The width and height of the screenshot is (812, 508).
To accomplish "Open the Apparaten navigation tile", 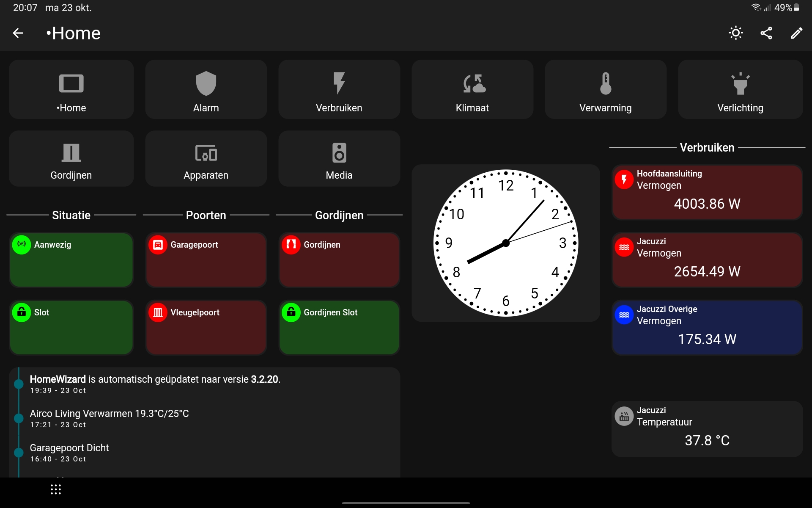I will [206, 159].
